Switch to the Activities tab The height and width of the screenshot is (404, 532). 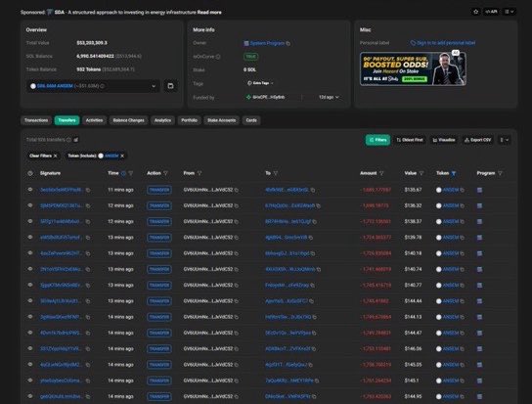94,120
